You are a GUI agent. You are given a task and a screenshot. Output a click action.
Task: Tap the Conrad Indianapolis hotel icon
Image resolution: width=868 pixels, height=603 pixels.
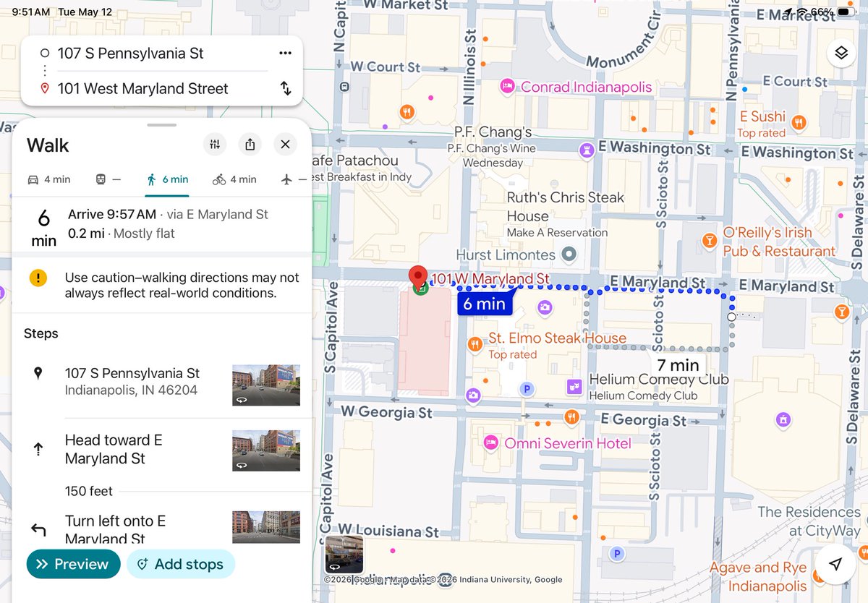click(x=509, y=87)
